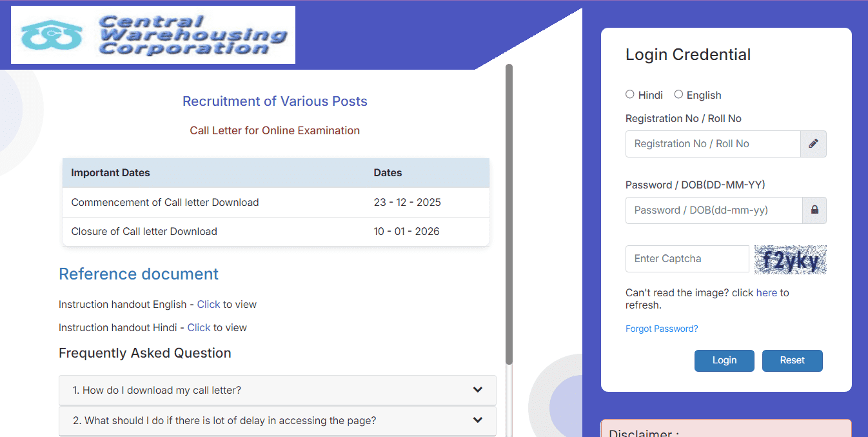
Task: Click inside the Password / DOB input box
Action: pyautogui.click(x=713, y=210)
